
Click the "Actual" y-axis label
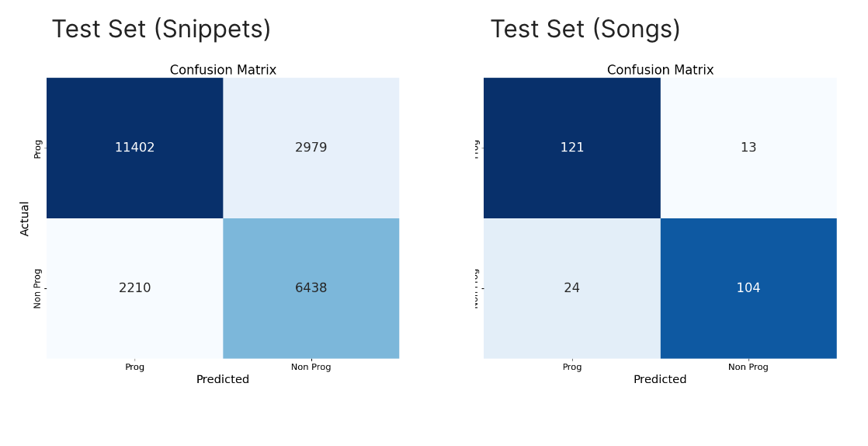25,218
